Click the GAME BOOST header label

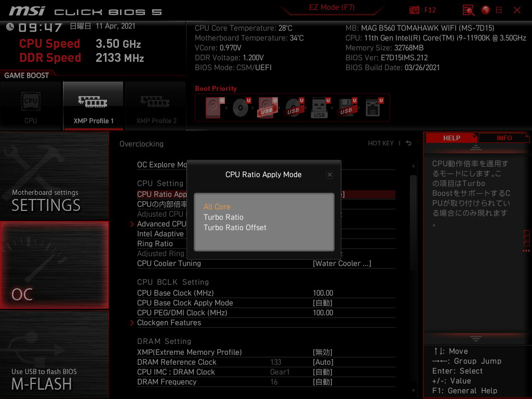click(26, 75)
